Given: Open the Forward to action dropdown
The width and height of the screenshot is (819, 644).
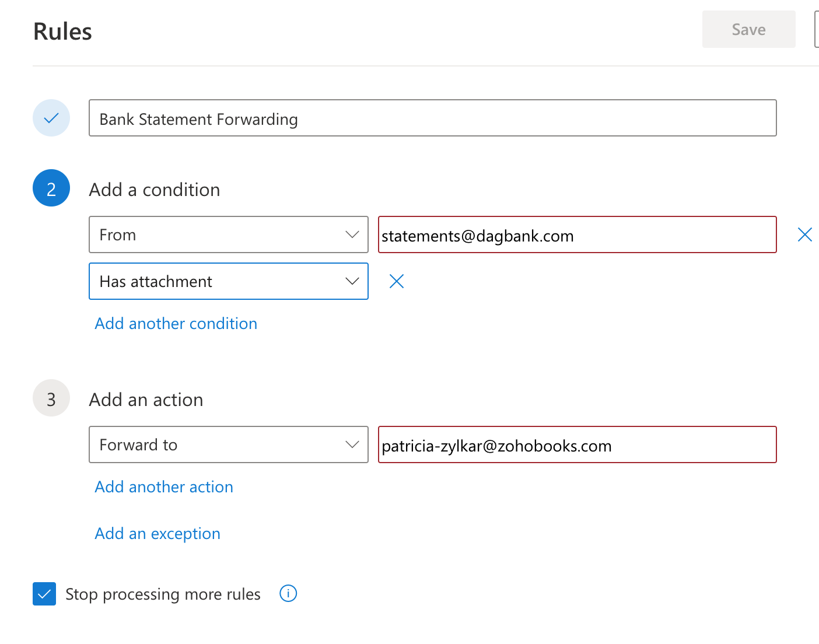Looking at the screenshot, I should [x=228, y=444].
